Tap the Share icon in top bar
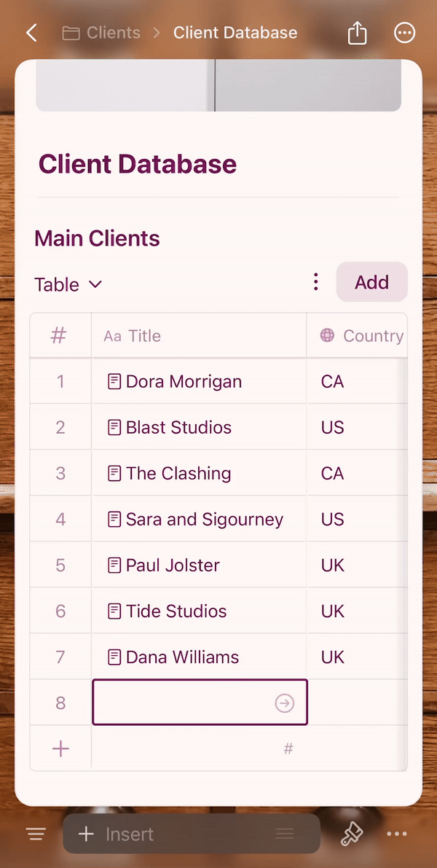The height and width of the screenshot is (868, 437). click(357, 32)
